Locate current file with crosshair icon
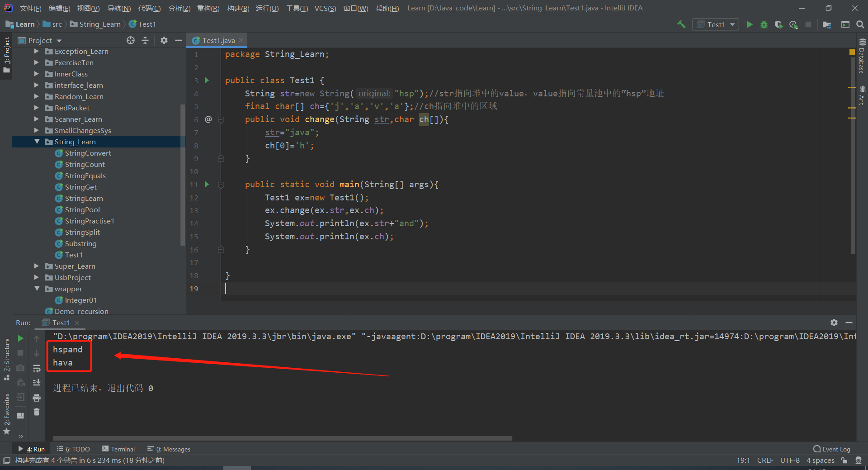Viewport: 868px width, 470px height. click(x=131, y=40)
